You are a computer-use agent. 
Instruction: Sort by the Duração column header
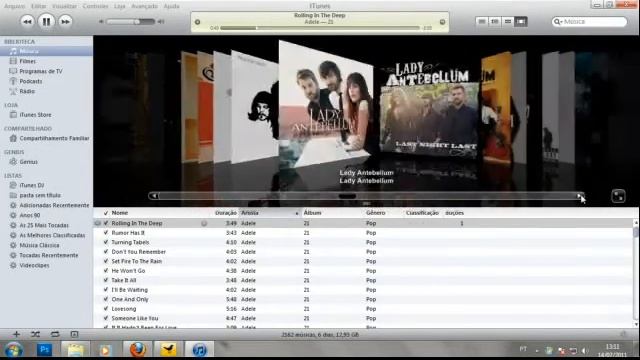pos(226,213)
